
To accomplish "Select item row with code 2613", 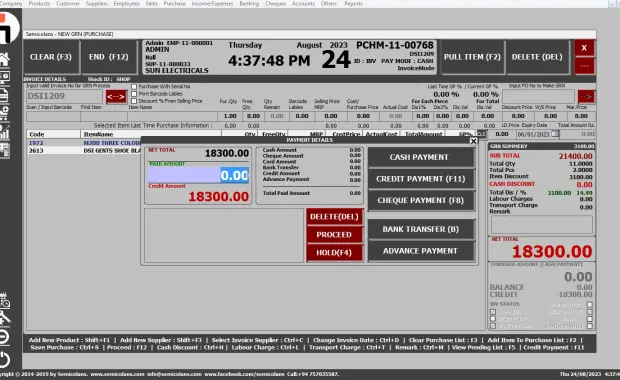I will coord(83,151).
